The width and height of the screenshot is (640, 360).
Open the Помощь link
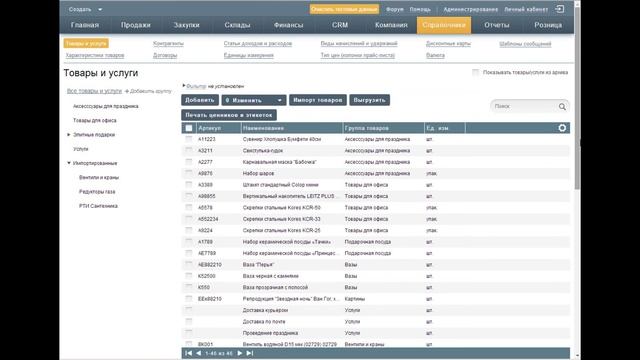coord(420,9)
